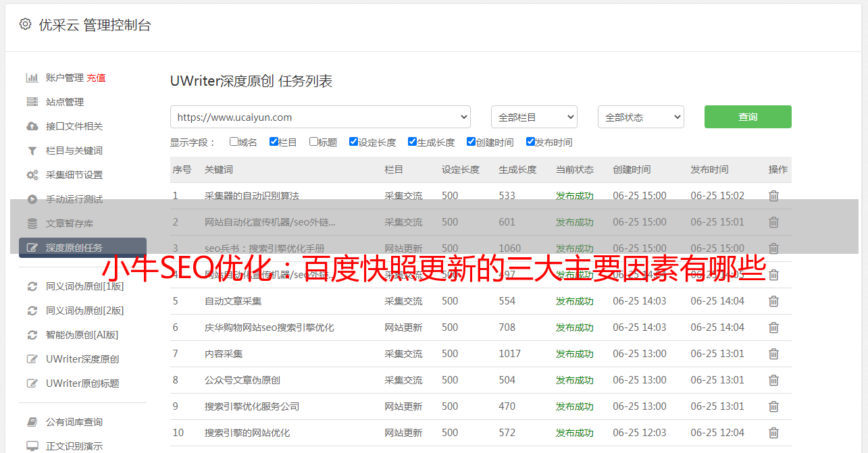Screen dimensions: 868x453
Task: Click the keyword 采集器的自动识别算法
Action: click(252, 196)
